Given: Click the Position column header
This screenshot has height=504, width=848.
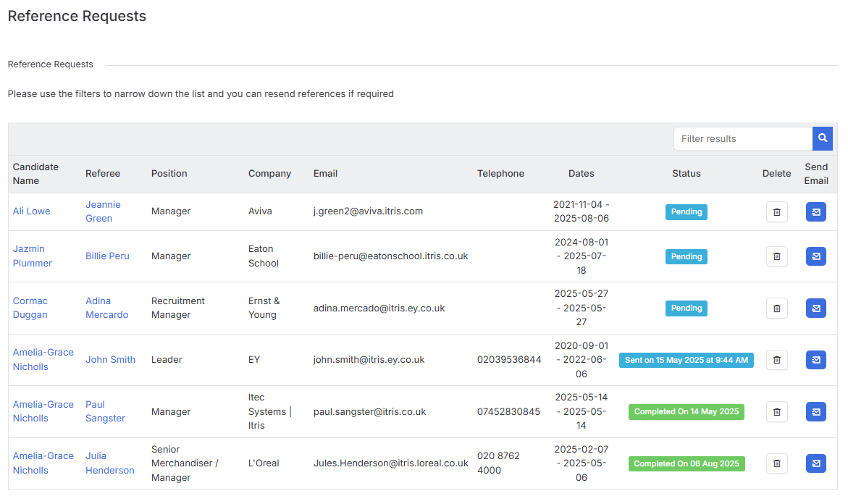Looking at the screenshot, I should pyautogui.click(x=169, y=174).
